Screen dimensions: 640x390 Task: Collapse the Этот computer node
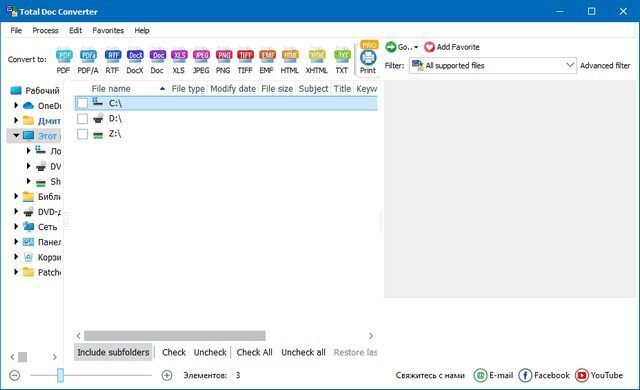click(16, 136)
